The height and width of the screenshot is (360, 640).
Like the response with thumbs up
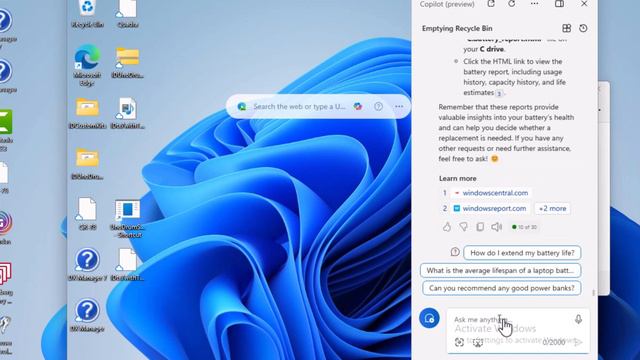pyautogui.click(x=447, y=227)
